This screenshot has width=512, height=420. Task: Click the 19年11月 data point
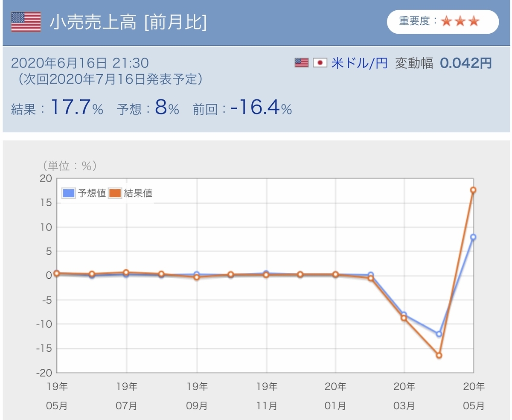click(266, 274)
